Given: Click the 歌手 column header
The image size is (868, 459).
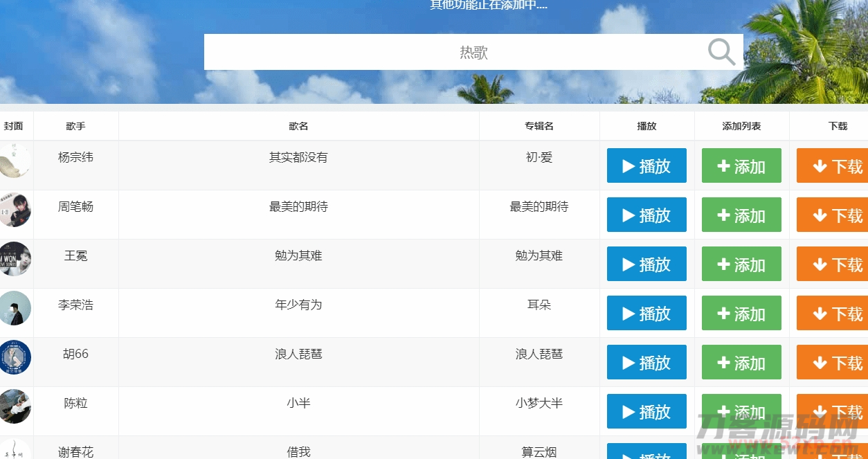Looking at the screenshot, I should [75, 125].
